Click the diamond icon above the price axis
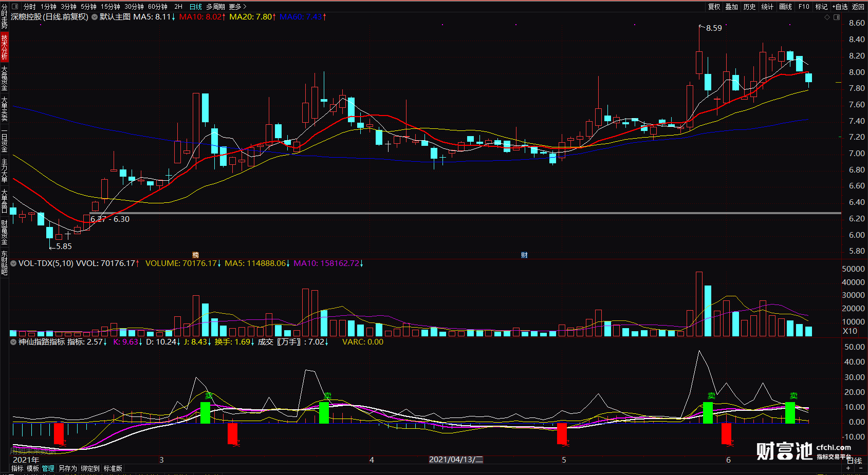Image resolution: width=868 pixels, height=475 pixels. point(827,17)
